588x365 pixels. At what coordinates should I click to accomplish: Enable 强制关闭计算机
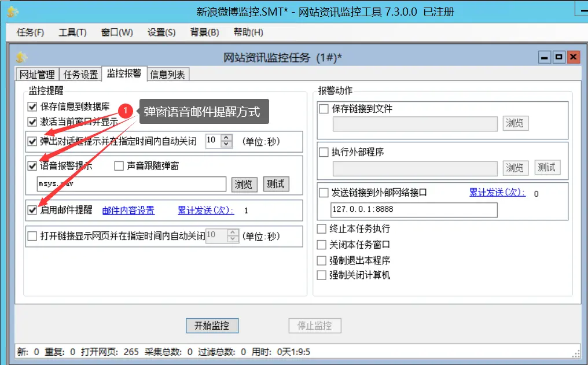click(322, 275)
